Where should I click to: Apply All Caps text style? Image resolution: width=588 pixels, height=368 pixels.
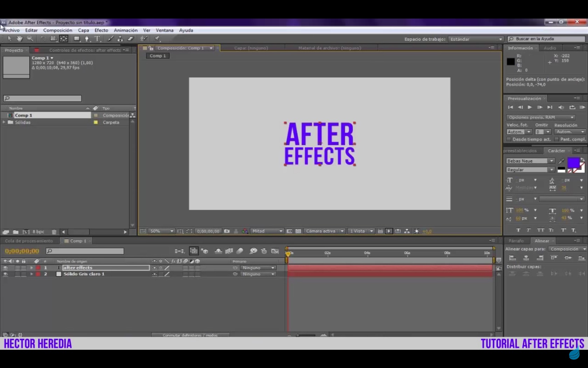[541, 230]
